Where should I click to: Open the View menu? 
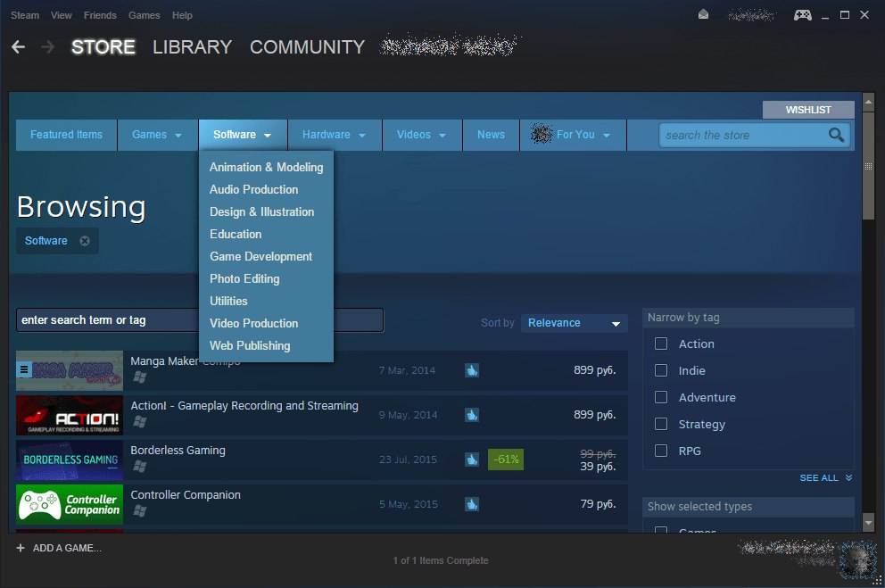pos(61,15)
